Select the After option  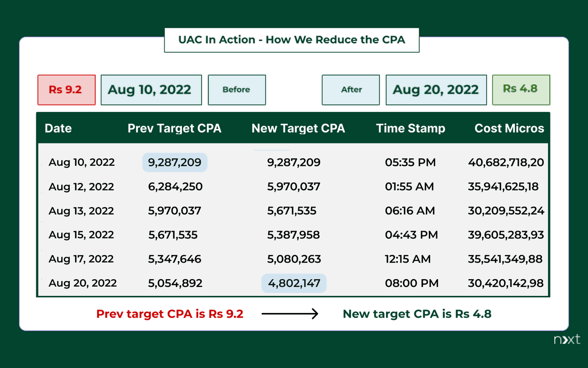[x=350, y=90]
